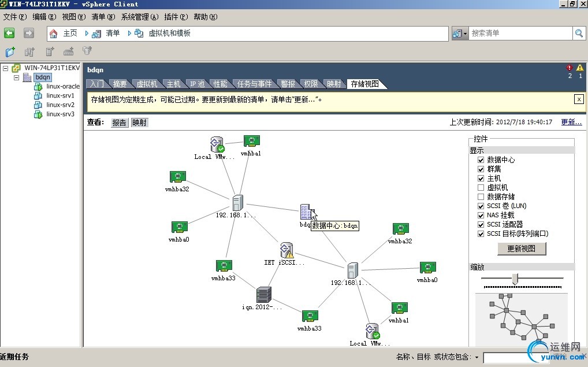Select the left vmhba33 adapter node
Viewport: 588px width, 367px height.
(224, 266)
